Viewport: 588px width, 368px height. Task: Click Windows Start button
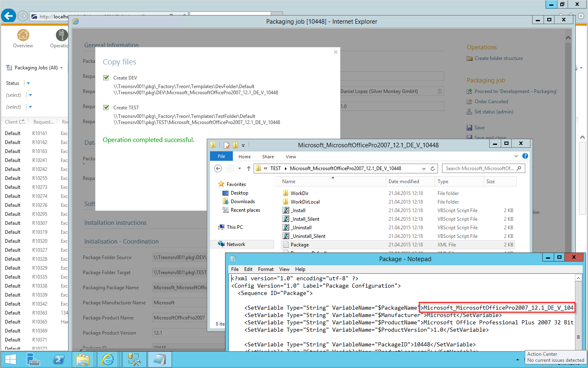pyautogui.click(x=10, y=359)
